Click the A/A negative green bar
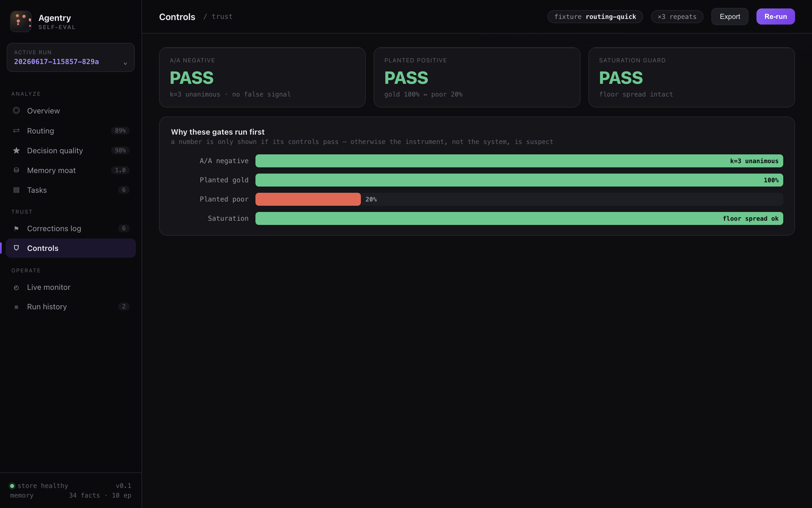 point(519,161)
